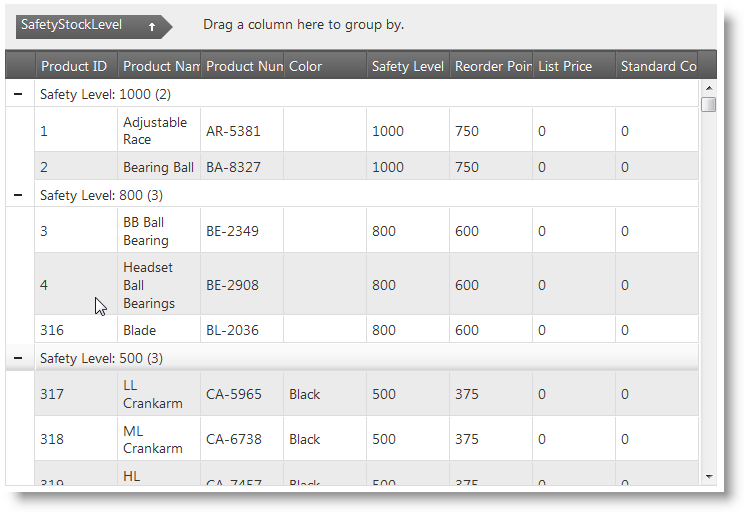Sort by the Product ID column header
Viewport: 744px width, 512px height.
[x=74, y=66]
